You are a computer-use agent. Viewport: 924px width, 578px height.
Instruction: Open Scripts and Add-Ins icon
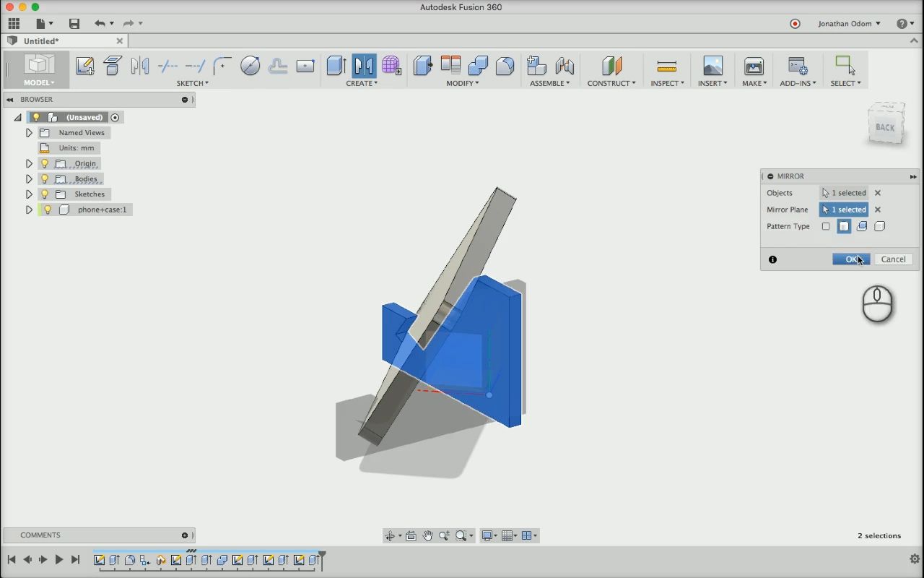point(798,66)
